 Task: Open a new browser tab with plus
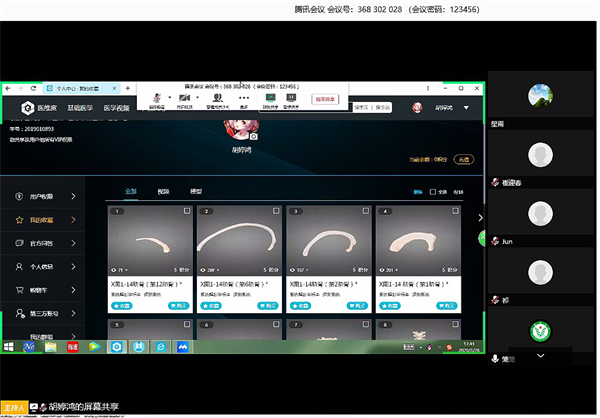(128, 88)
